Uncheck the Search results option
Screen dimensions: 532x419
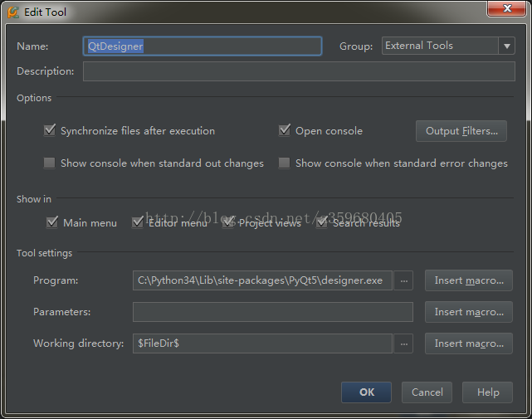click(322, 222)
